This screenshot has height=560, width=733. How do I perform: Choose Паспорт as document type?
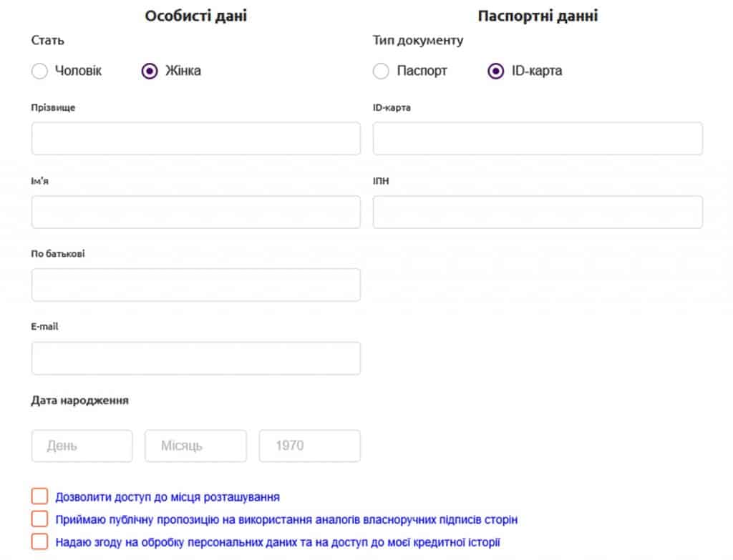382,71
